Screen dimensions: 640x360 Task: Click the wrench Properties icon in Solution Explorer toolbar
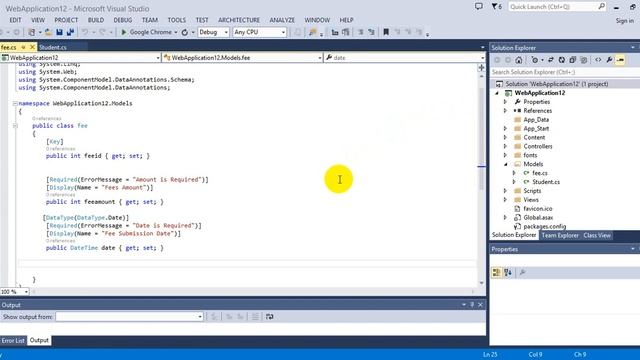609,60
